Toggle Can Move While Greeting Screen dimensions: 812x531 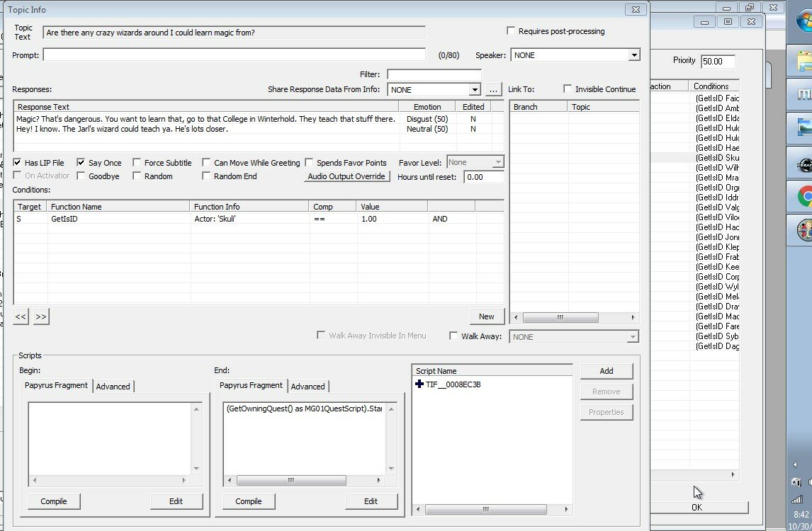pyautogui.click(x=206, y=163)
